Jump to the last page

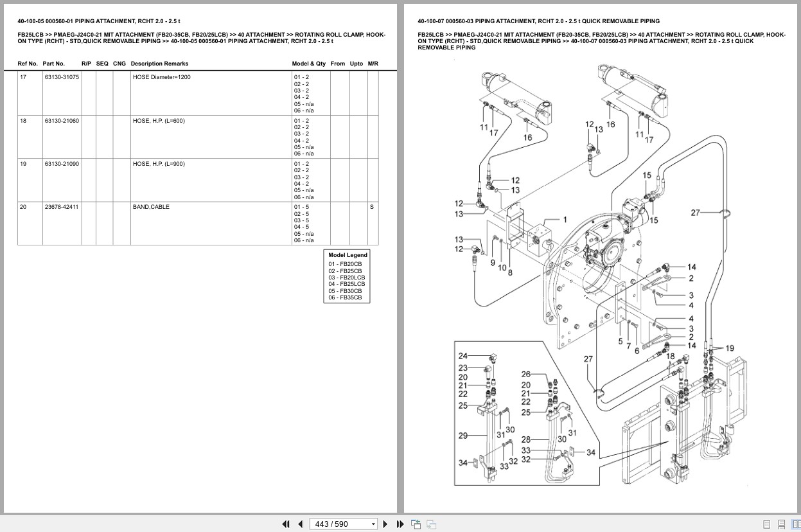(x=400, y=524)
